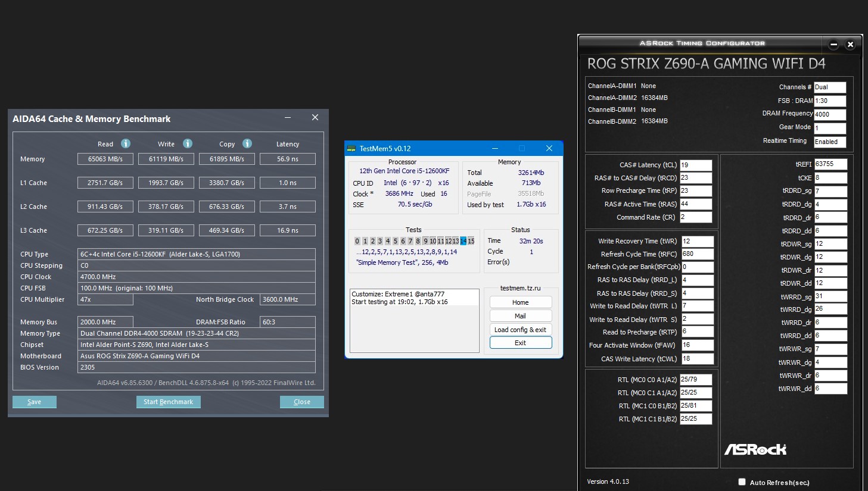Close the TestMem5 window with its X

pos(549,148)
